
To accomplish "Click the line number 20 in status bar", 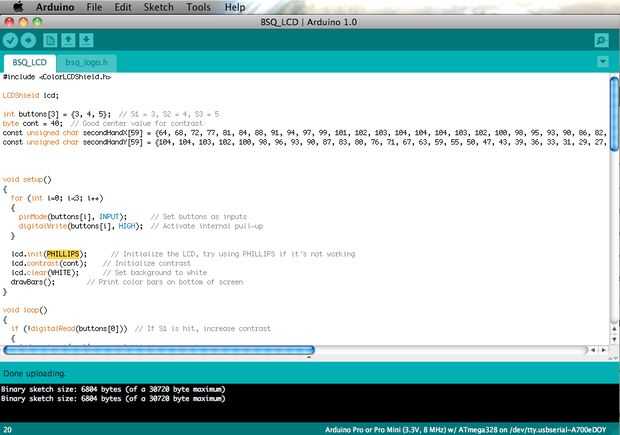I will point(7,429).
